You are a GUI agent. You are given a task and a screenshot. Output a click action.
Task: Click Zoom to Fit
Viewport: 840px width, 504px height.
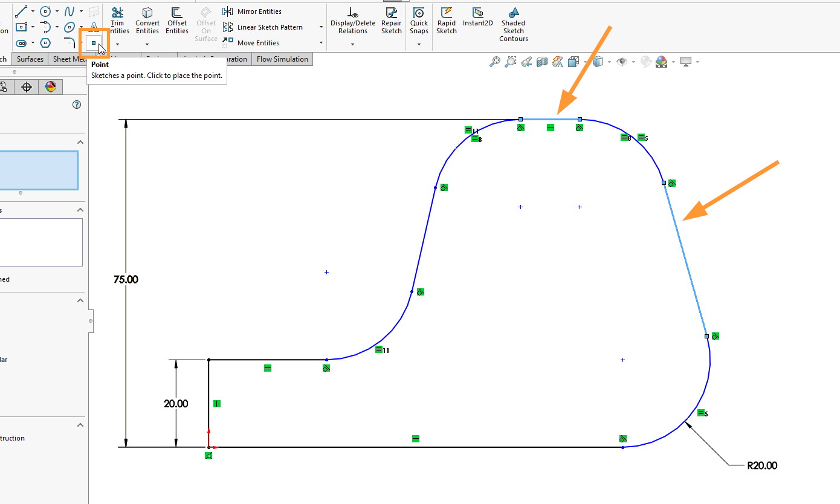tap(495, 61)
